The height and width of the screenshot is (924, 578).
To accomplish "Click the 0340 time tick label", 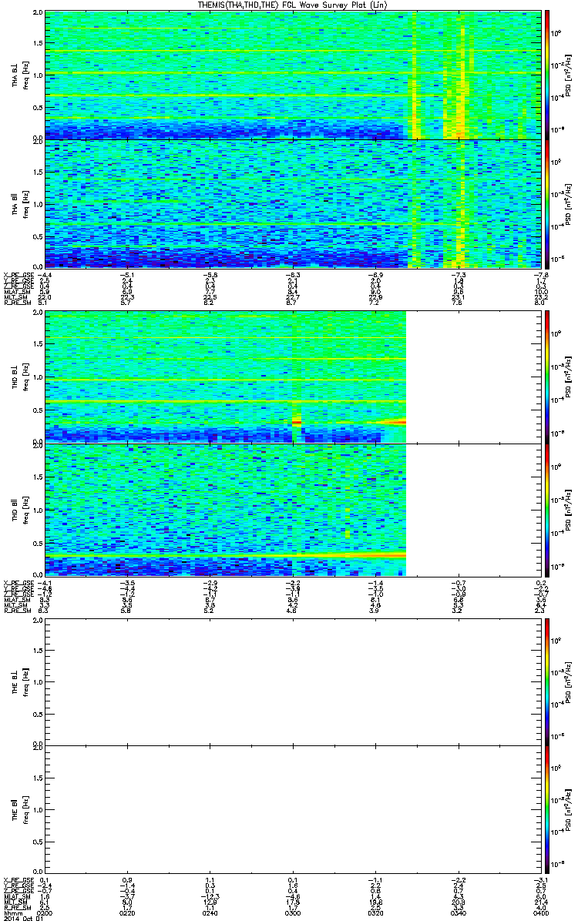I will coord(458,913).
